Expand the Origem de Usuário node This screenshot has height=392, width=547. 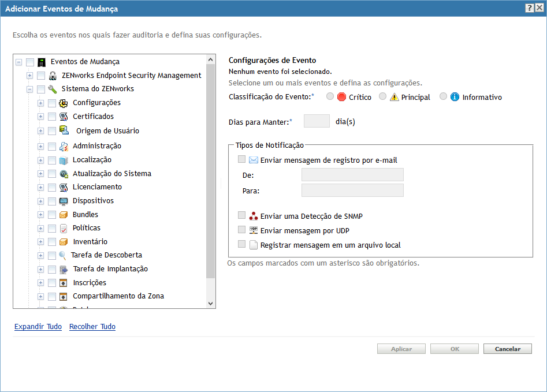[x=41, y=131]
